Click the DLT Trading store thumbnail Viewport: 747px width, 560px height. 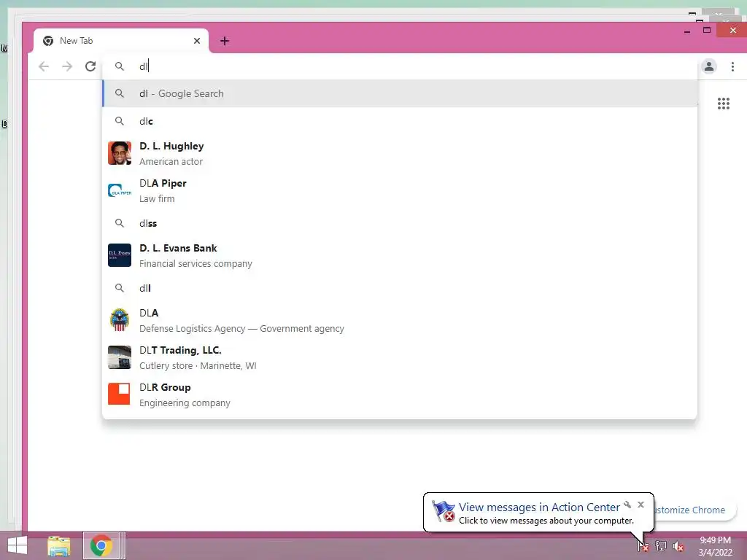tap(120, 357)
